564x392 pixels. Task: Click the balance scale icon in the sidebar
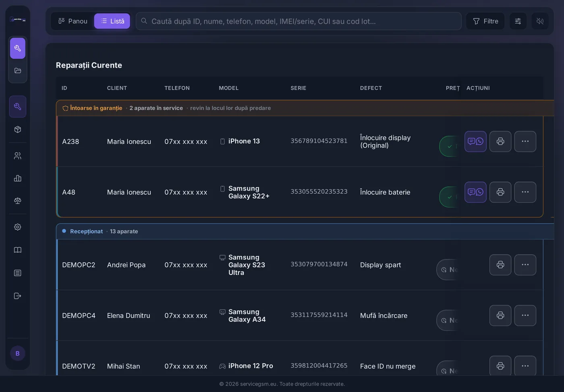(18, 201)
